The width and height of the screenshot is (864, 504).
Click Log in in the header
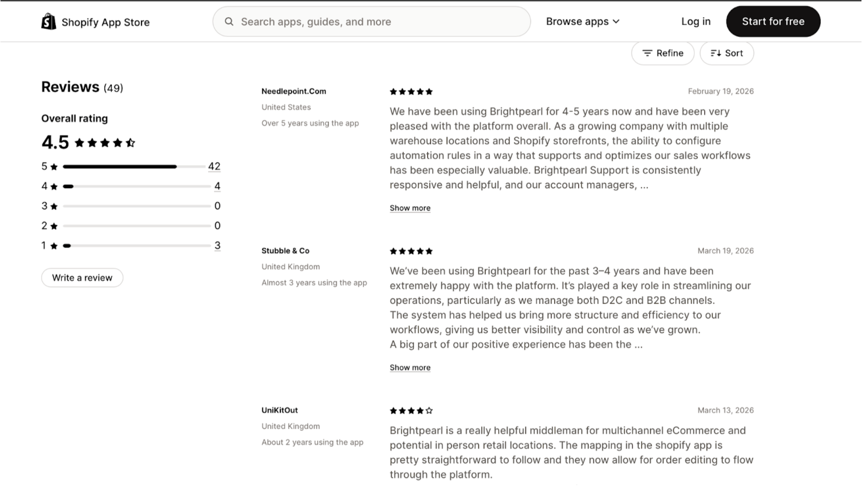tap(696, 22)
